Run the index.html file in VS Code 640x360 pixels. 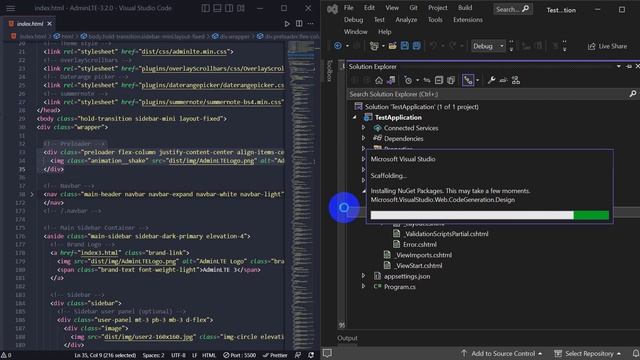[287, 24]
